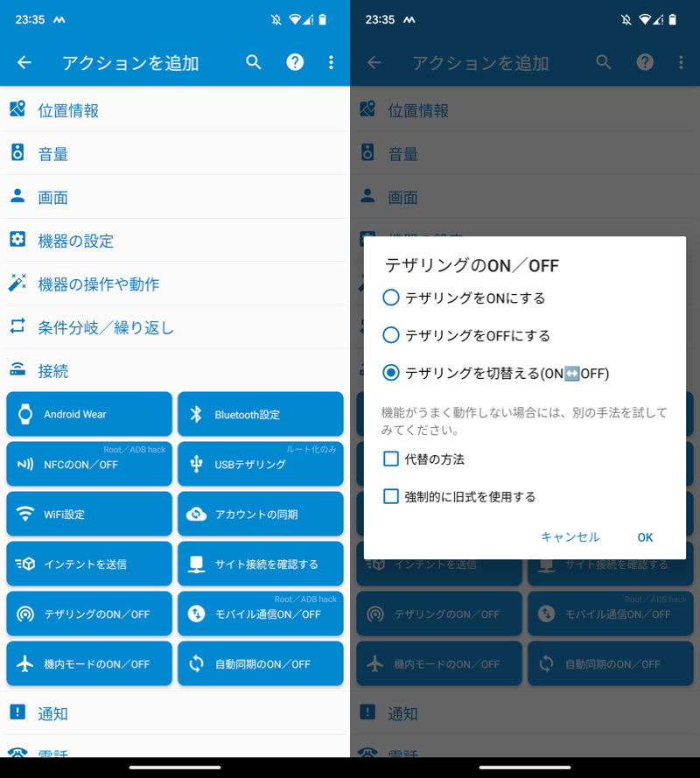The width and height of the screenshot is (700, 778).
Task: Choose the bright Android Wear action tile
Action: click(89, 414)
